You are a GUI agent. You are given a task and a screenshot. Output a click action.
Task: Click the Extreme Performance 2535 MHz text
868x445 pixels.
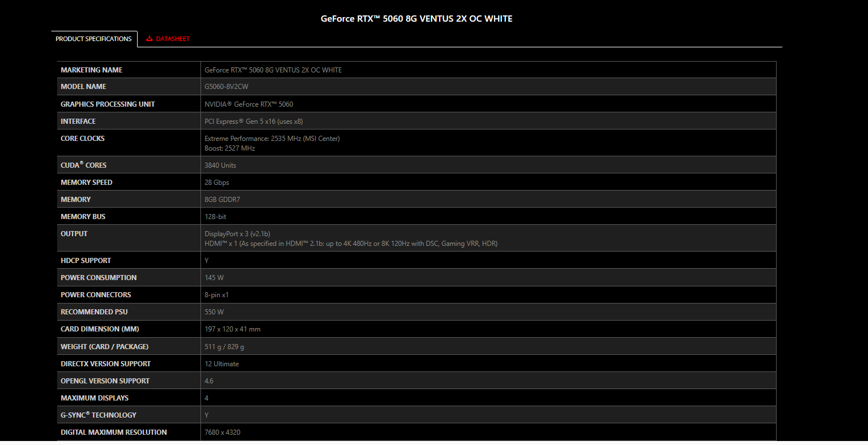(x=272, y=139)
